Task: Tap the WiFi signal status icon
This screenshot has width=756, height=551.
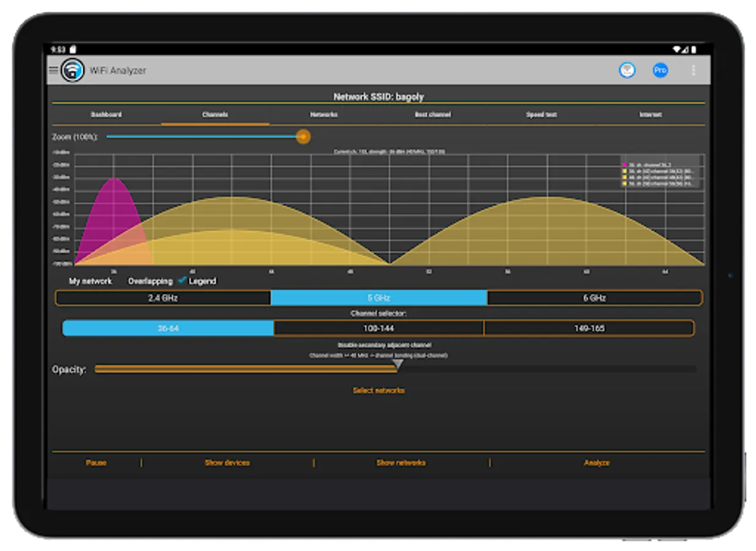Action: (678, 49)
